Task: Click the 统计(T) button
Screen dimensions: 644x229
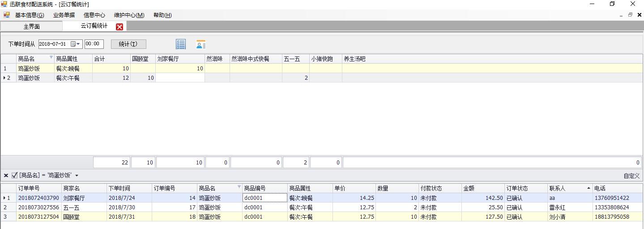Action: point(128,44)
